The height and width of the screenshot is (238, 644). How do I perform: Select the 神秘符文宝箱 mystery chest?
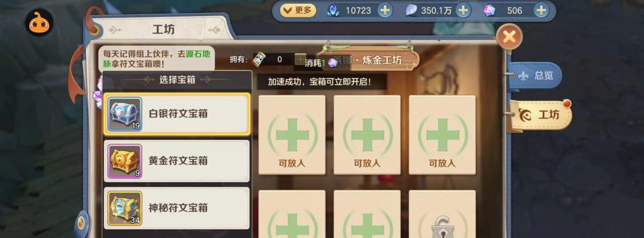click(177, 208)
